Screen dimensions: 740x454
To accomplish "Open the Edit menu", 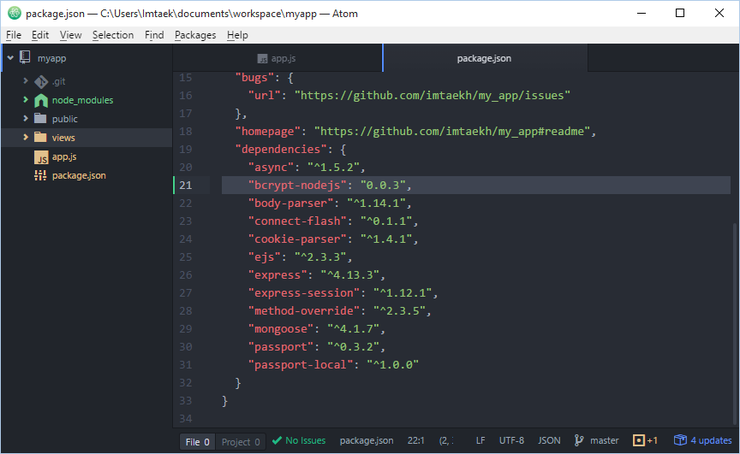I will click(40, 35).
